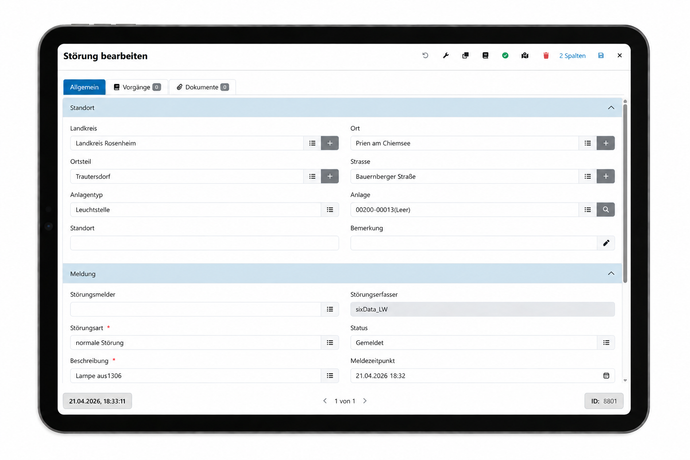690x460 pixels.
Task: Add new Ort with plus button
Action: [x=606, y=143]
